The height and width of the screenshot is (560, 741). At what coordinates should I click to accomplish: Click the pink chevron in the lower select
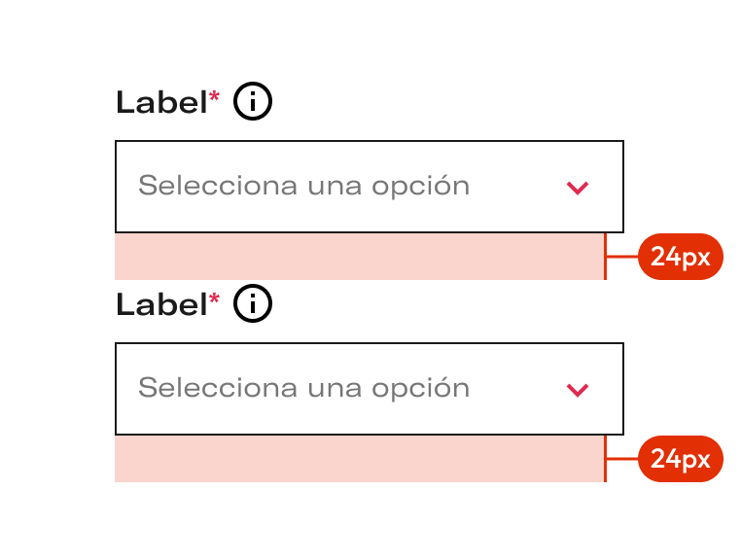click(578, 390)
